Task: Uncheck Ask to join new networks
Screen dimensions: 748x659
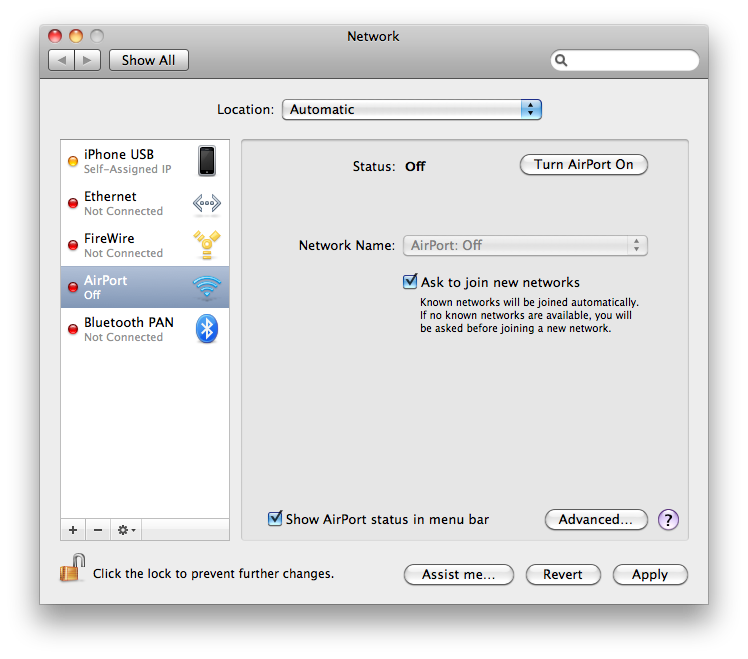Action: pyautogui.click(x=410, y=282)
